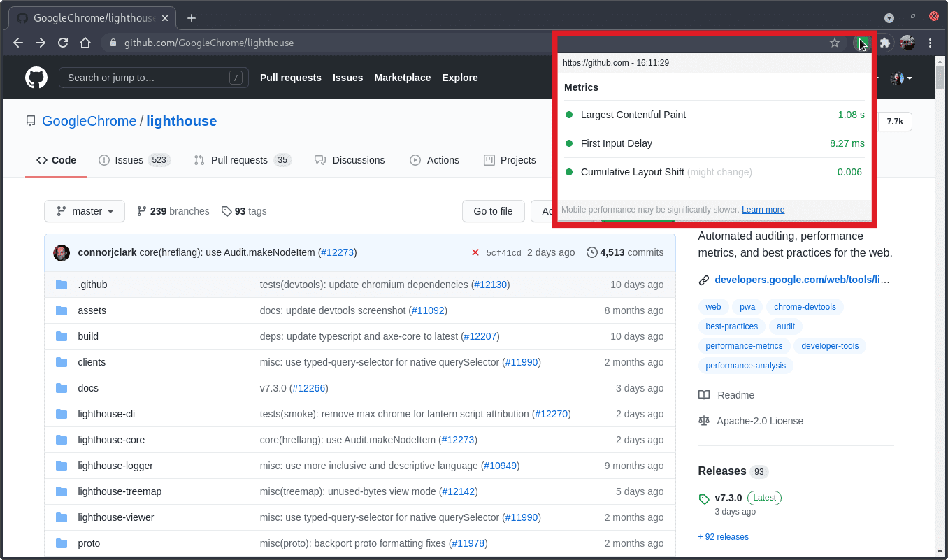948x560 pixels.
Task: Open the lighthouse-cli folder
Action: click(x=106, y=414)
